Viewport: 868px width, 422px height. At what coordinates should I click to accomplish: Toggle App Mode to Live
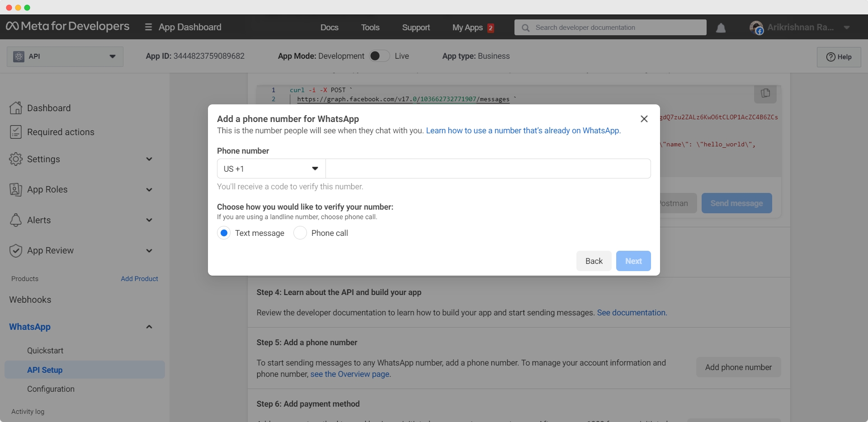click(x=379, y=56)
